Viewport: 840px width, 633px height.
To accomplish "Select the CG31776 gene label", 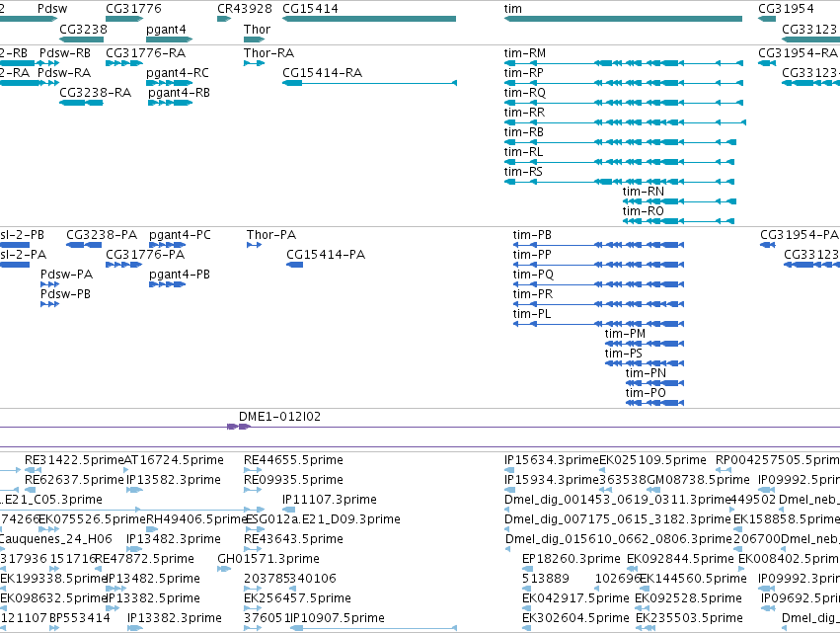I will [133, 9].
